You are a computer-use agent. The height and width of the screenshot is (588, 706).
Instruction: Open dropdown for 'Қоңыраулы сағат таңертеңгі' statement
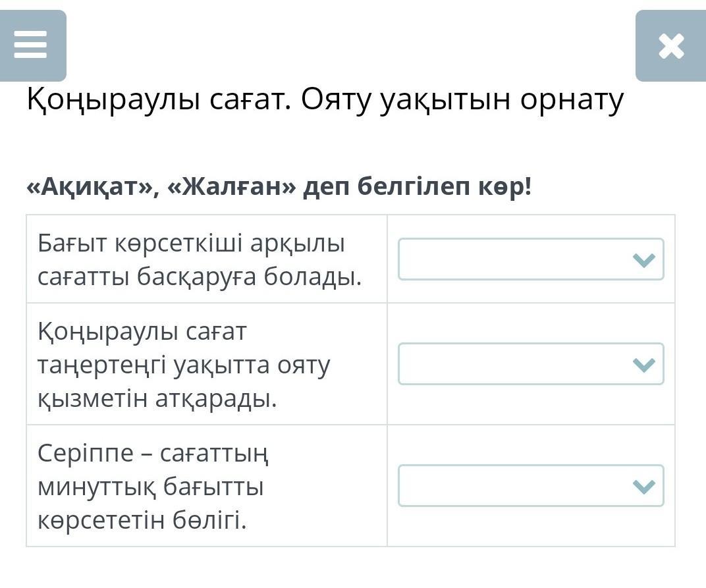(x=530, y=363)
